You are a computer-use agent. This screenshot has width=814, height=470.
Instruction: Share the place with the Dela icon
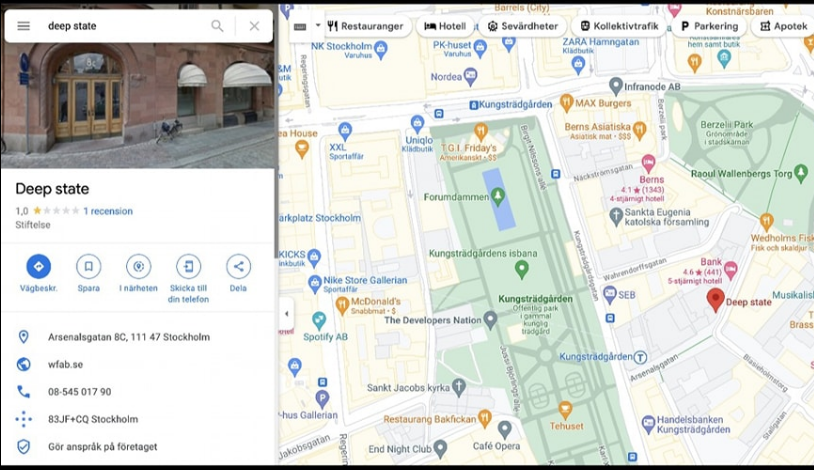coord(238,266)
